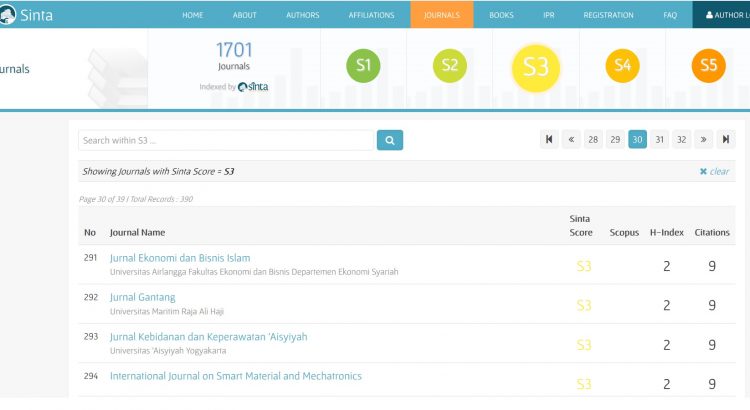Open the AUTHORS menu item
The width and height of the screenshot is (750, 410).
pos(303,15)
